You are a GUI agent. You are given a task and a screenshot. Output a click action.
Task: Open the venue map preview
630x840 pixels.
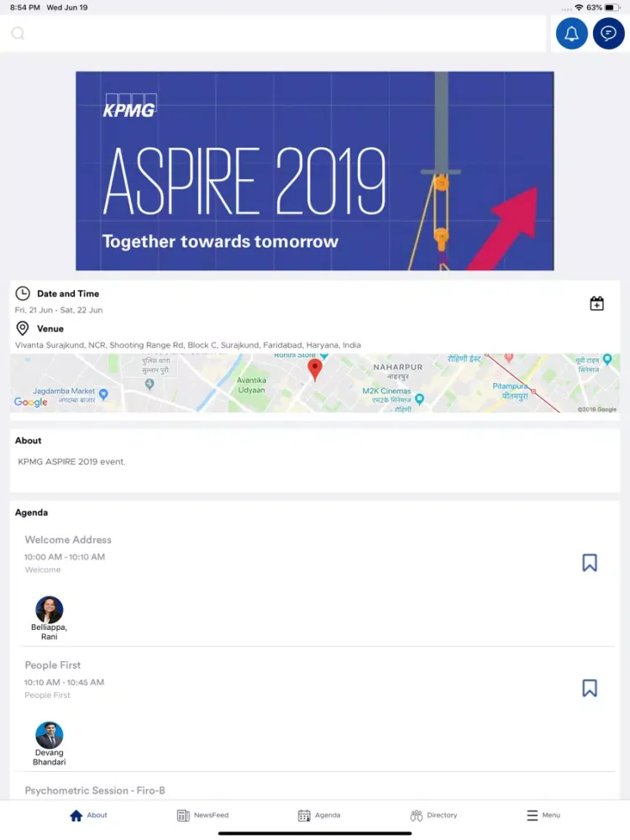tap(315, 383)
